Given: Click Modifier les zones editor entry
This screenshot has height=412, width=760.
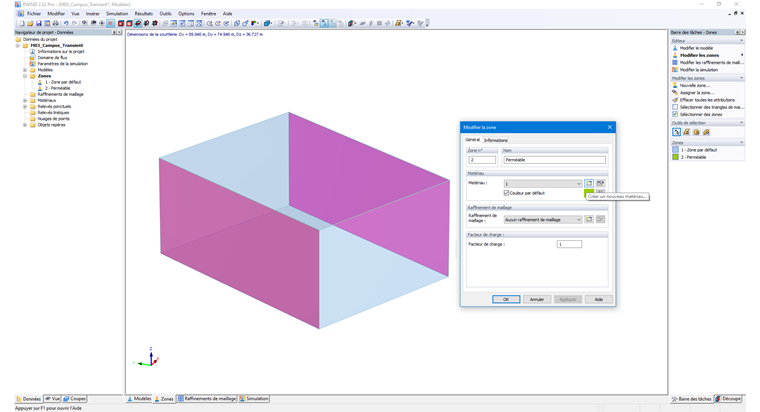Looking at the screenshot, I should 699,55.
